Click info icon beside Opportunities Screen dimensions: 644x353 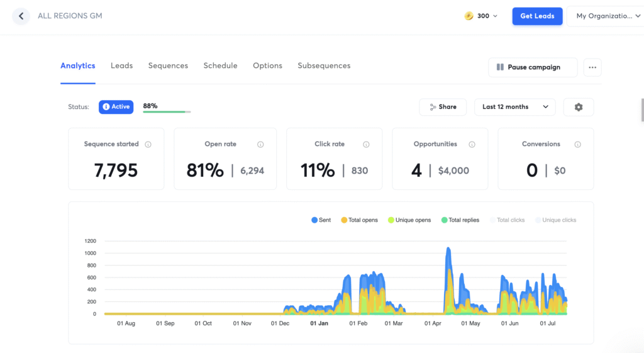point(472,144)
